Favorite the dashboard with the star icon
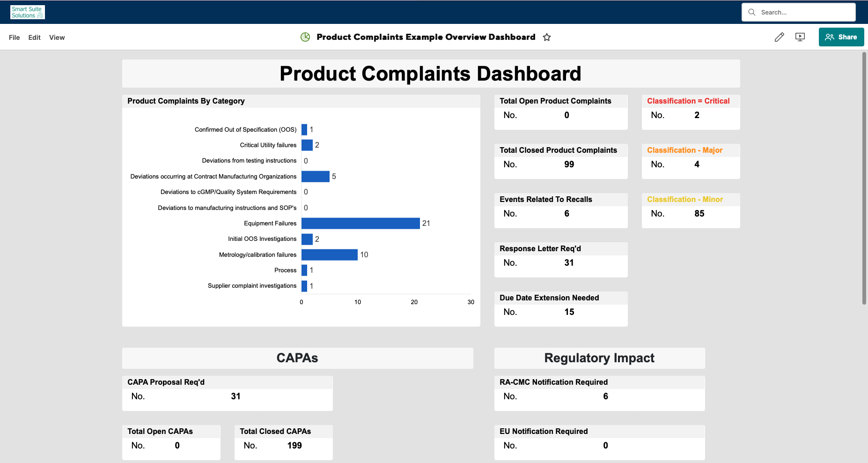 [x=547, y=37]
